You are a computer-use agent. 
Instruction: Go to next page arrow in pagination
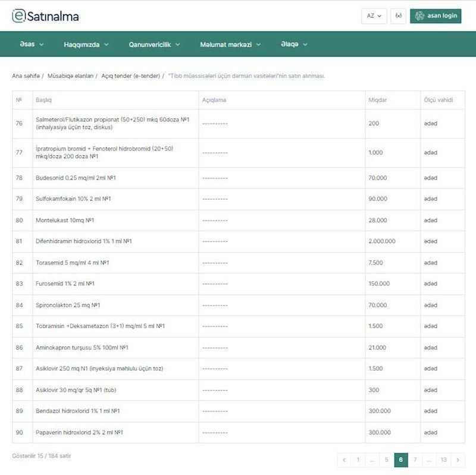pos(458,460)
